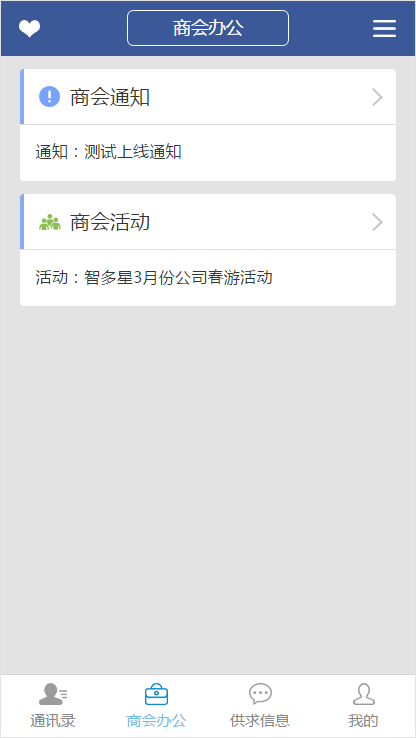Image resolution: width=416 pixels, height=738 pixels.
Task: Expand 商会通知 using right chevron
Action: point(377,97)
